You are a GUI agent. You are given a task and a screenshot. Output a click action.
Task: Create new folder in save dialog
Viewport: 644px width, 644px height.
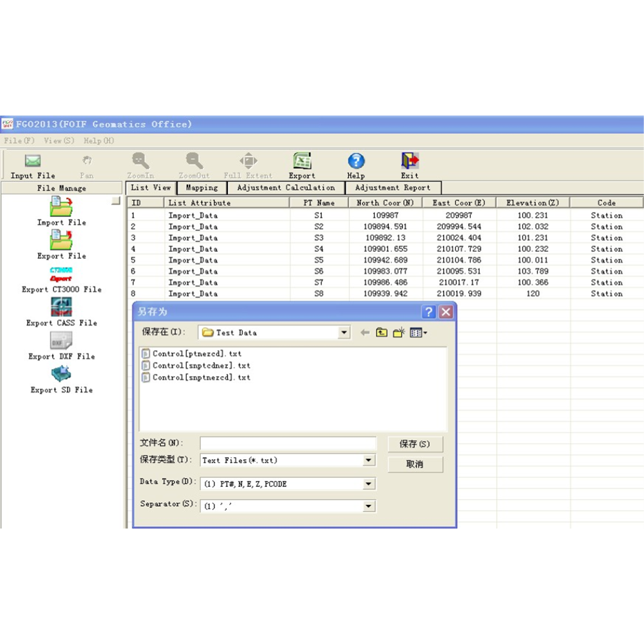coord(399,333)
